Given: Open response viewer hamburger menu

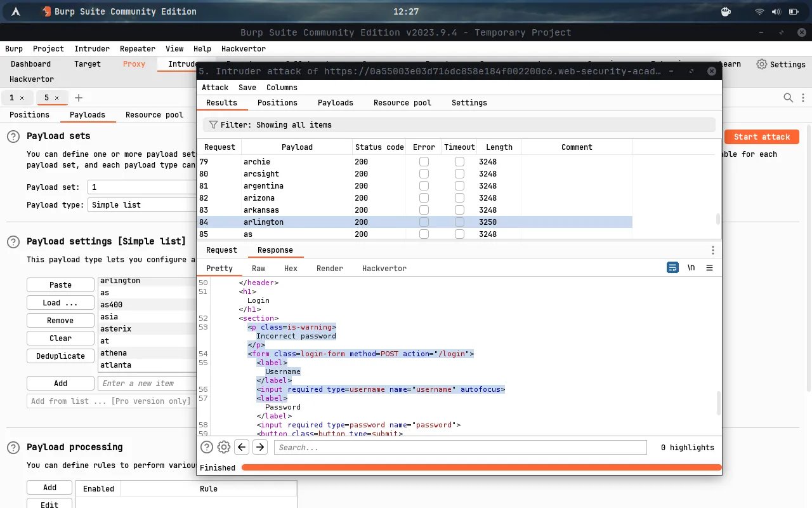Looking at the screenshot, I should tap(709, 268).
